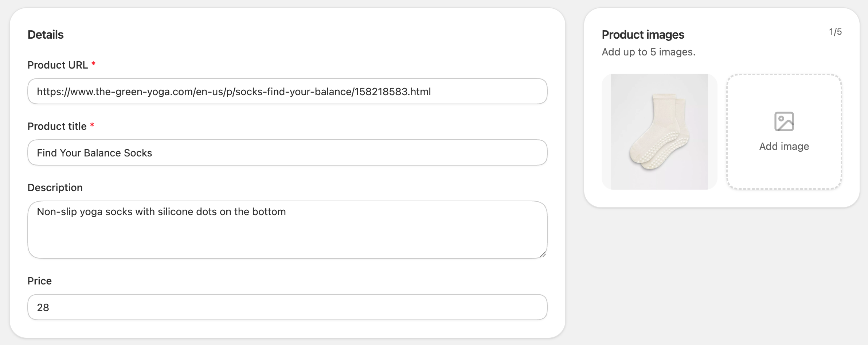Click the Description textarea resize handle
The width and height of the screenshot is (868, 345).
[543, 254]
